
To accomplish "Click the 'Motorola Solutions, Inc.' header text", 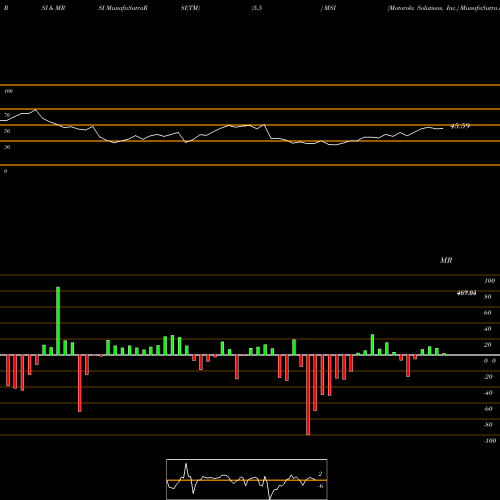I will click(x=423, y=8).
